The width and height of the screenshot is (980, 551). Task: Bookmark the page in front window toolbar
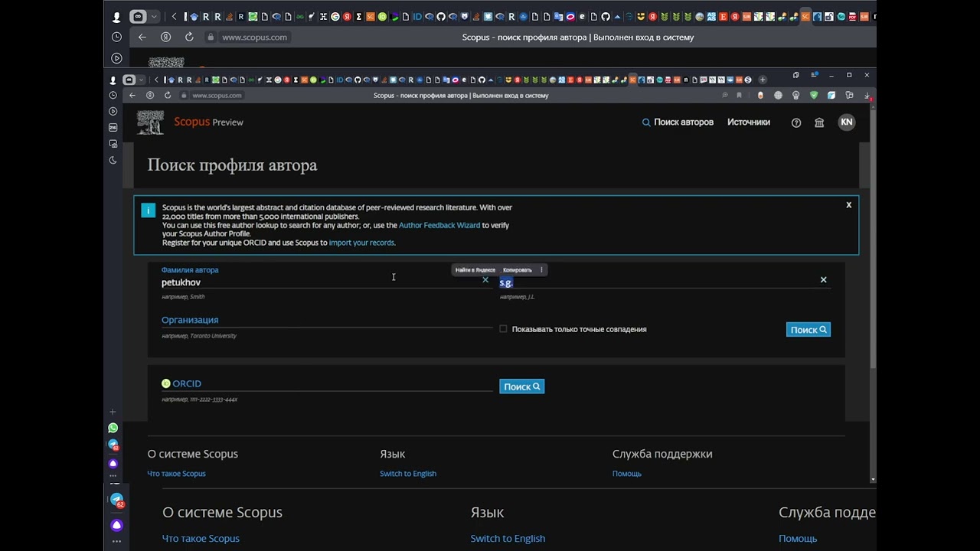(x=739, y=96)
